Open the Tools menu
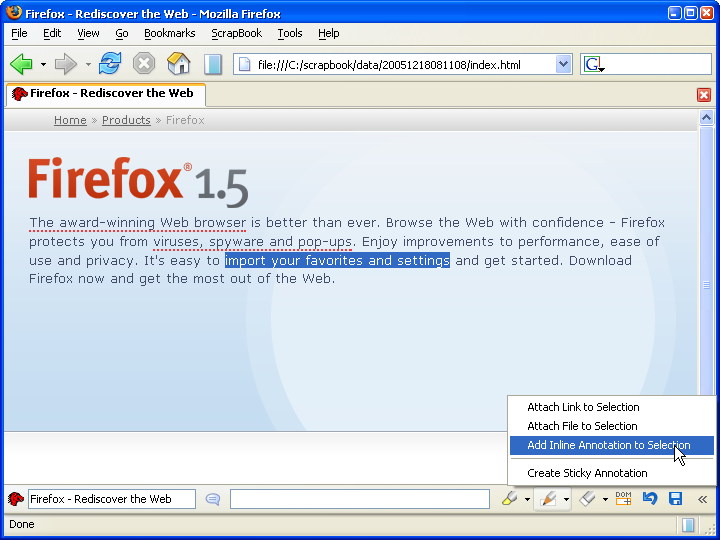 (x=290, y=33)
